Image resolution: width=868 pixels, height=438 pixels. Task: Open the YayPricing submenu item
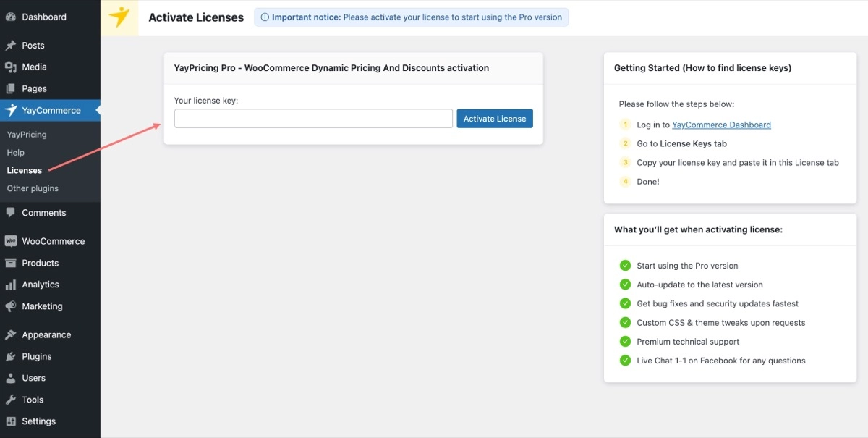click(x=27, y=135)
